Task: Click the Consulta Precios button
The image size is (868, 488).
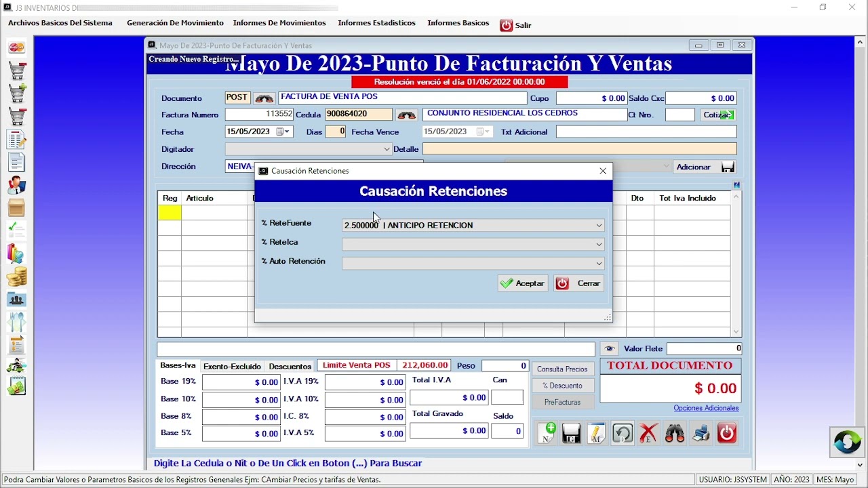Action: pyautogui.click(x=563, y=369)
